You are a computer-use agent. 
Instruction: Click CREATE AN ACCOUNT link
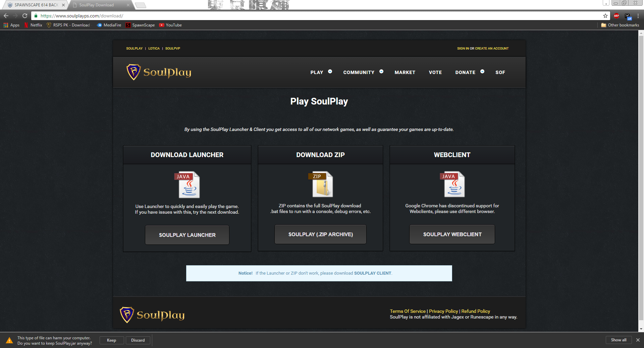(x=492, y=49)
